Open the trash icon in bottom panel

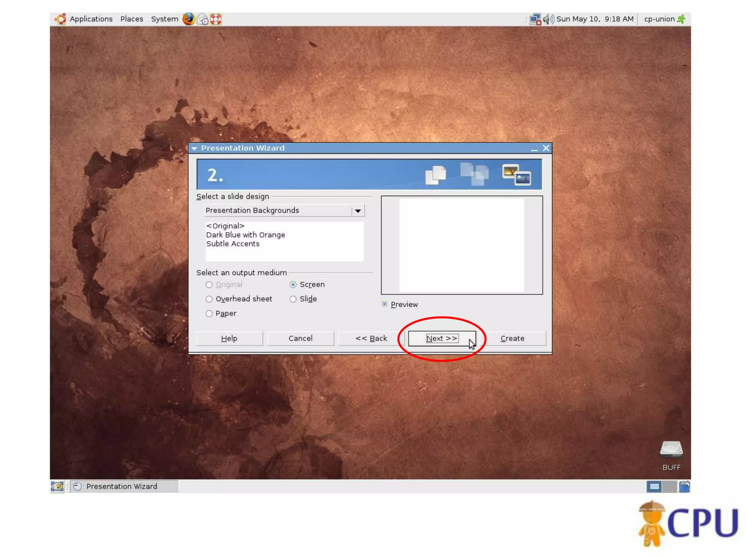click(x=684, y=487)
